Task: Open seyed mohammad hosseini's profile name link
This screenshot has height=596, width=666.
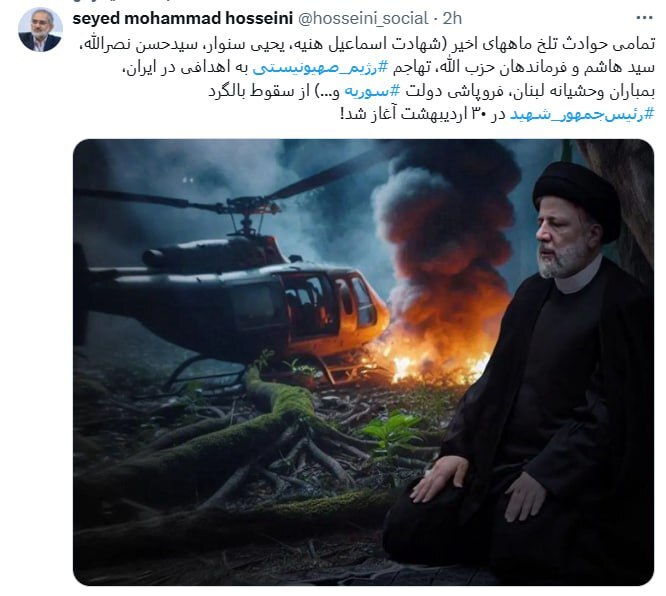Action: point(183,19)
